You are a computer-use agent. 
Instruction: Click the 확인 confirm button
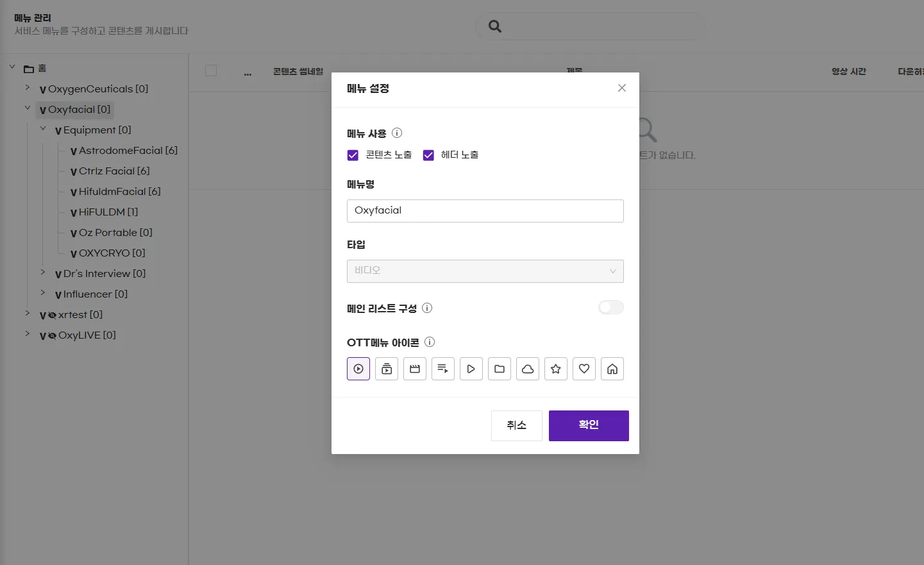(x=589, y=425)
